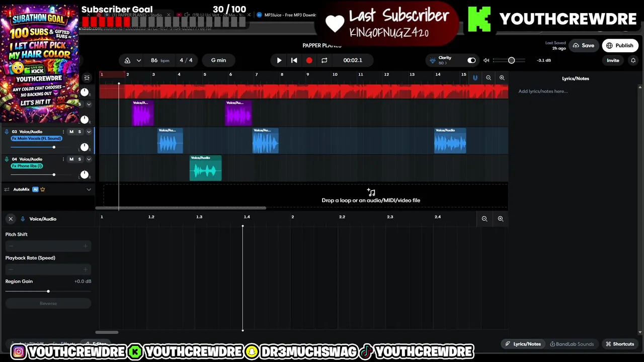Screen dimensions: 644x362
Task: Switch to MP3Juice browser tab
Action: click(x=286, y=15)
